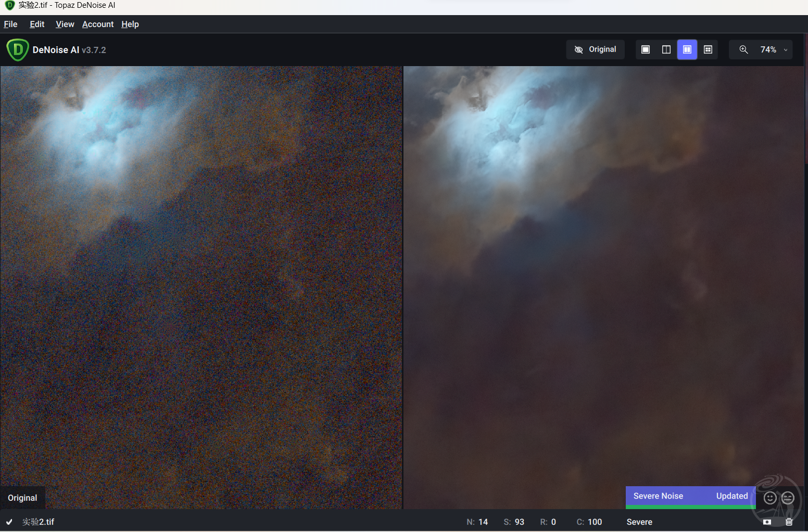Click the Severe Noise model label
This screenshot has width=808, height=532.
point(658,496)
